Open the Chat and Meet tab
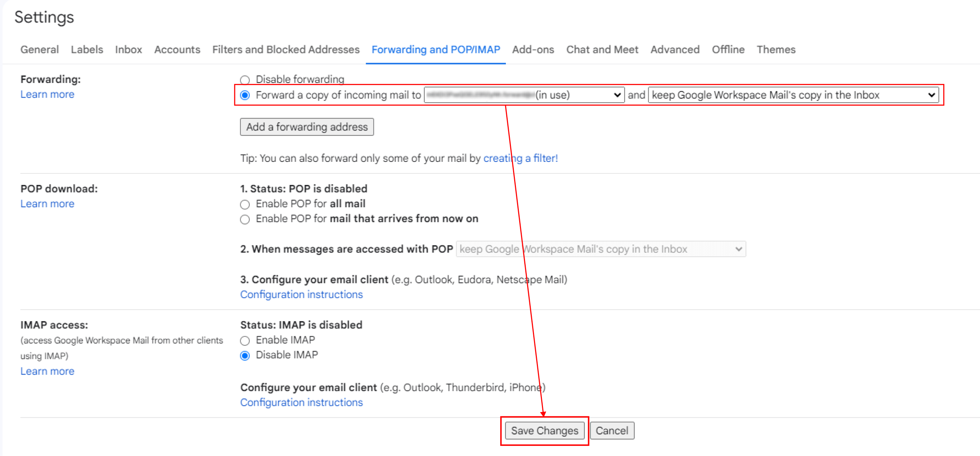The height and width of the screenshot is (456, 980). (602, 49)
